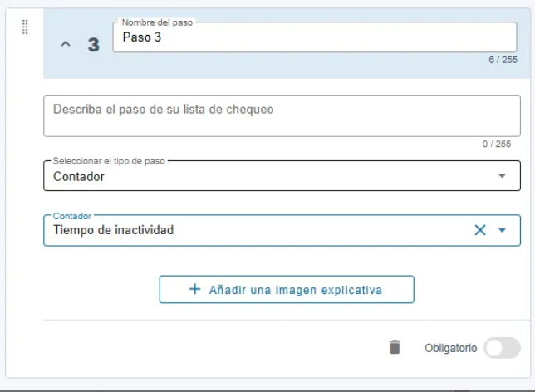The height and width of the screenshot is (392, 535).
Task: Click the Seleccionar el tipo de paso label
Action: point(109,161)
